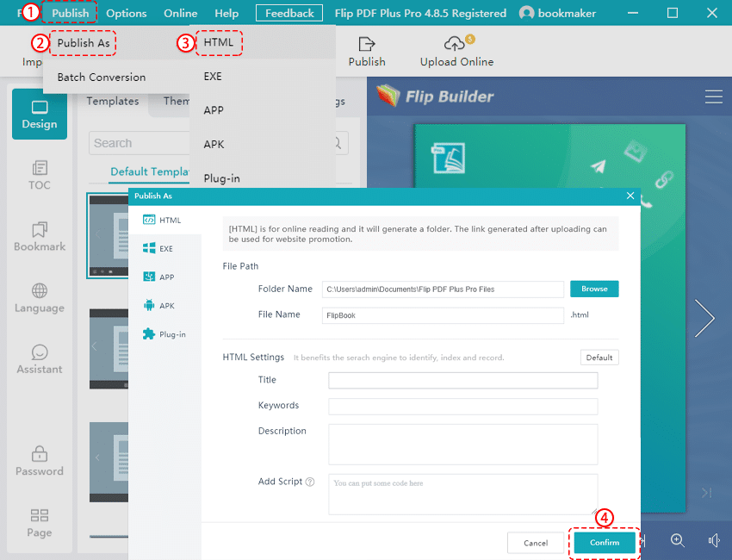Open the Bookmark sidebar panel

(x=40, y=237)
